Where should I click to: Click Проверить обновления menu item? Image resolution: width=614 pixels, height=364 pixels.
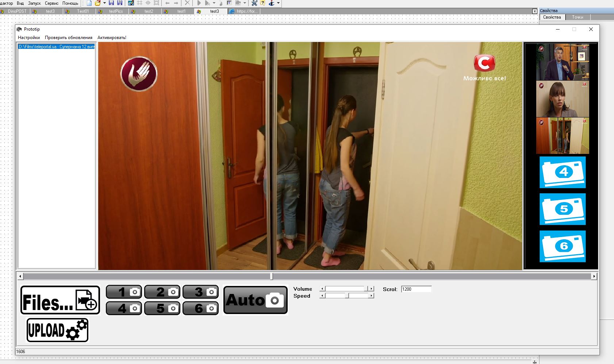69,38
